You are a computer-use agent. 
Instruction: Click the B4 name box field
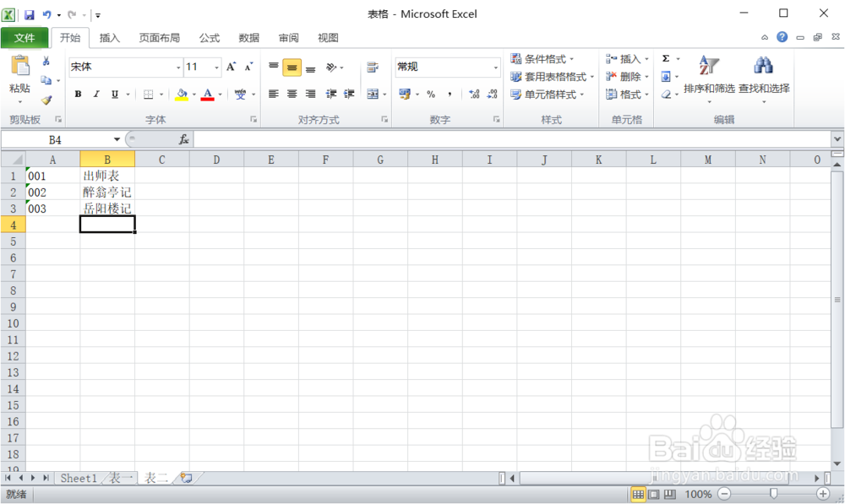[x=57, y=140]
